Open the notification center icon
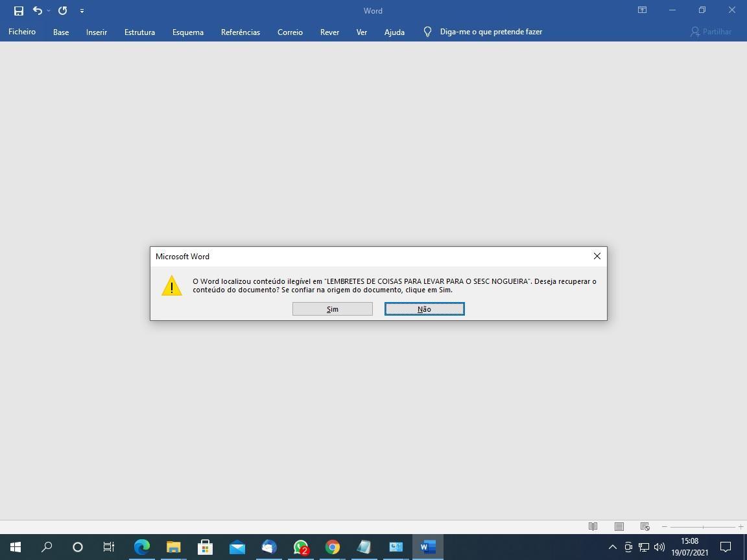This screenshot has width=747, height=560. [726, 547]
